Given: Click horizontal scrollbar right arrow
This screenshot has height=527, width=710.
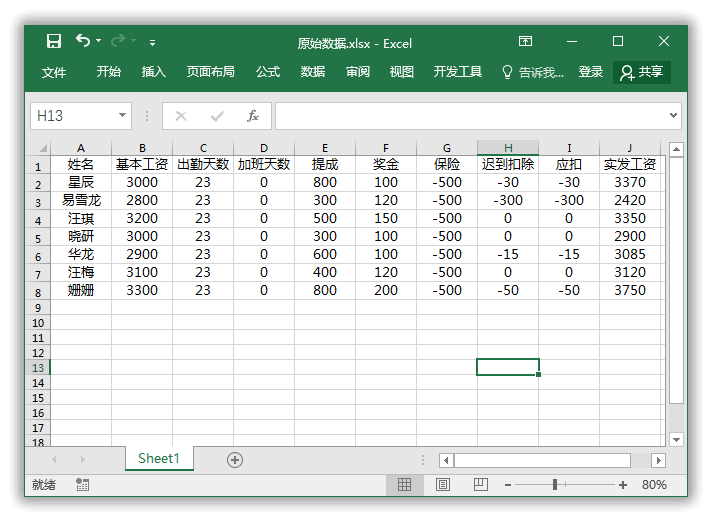Looking at the screenshot, I should 658,460.
